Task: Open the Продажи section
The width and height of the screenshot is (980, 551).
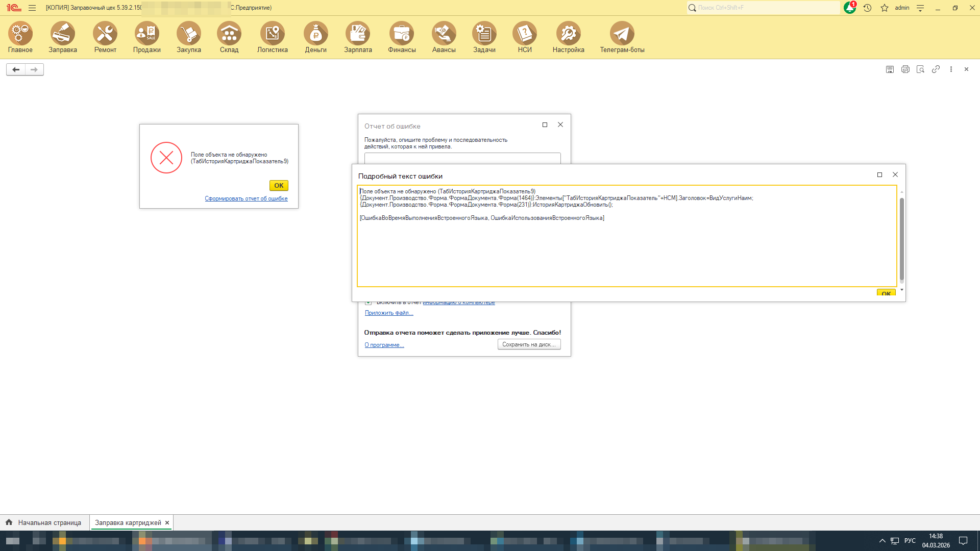Action: coord(146,37)
